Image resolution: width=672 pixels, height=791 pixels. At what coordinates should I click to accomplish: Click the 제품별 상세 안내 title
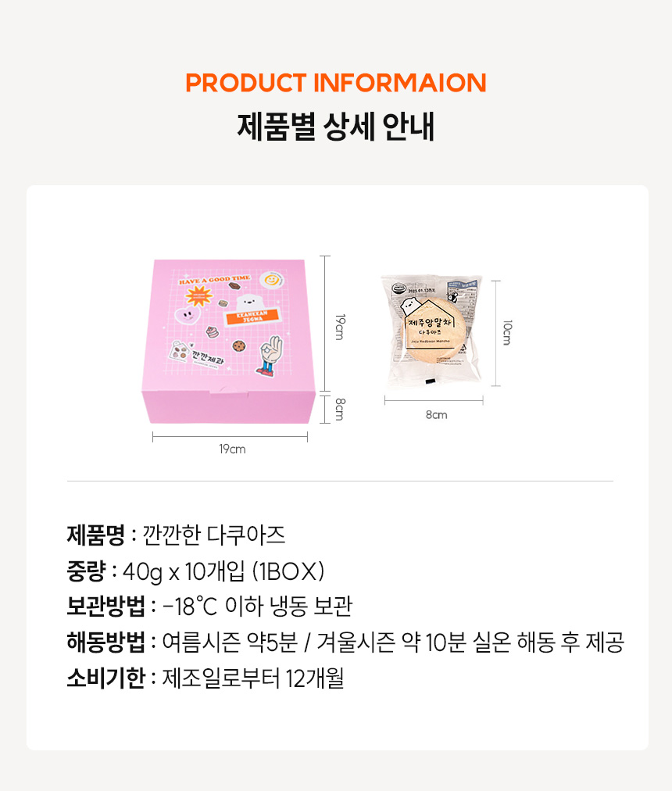(x=336, y=126)
